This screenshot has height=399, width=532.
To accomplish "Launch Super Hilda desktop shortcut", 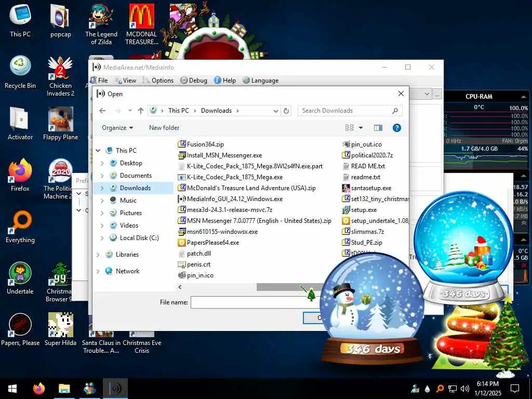I will click(x=60, y=330).
